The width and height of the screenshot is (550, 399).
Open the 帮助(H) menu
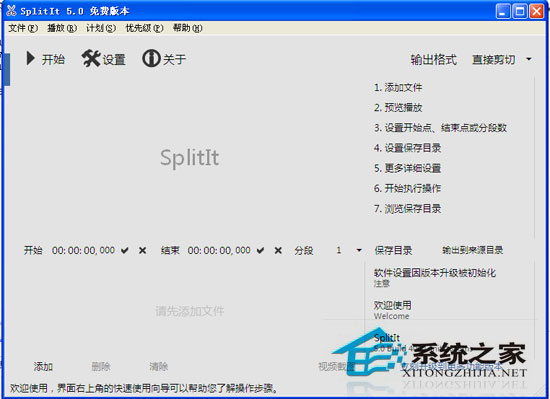click(x=188, y=28)
